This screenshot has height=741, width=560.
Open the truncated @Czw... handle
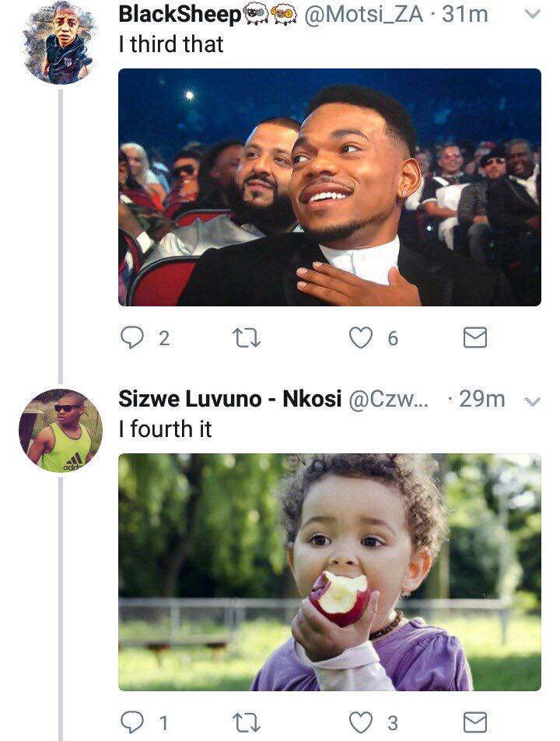pyautogui.click(x=388, y=400)
